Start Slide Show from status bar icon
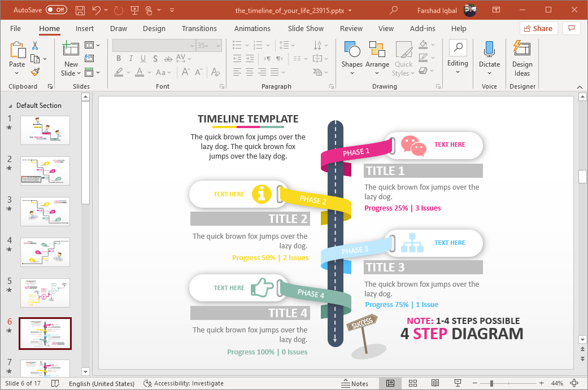The width and height of the screenshot is (588, 390). [456, 383]
